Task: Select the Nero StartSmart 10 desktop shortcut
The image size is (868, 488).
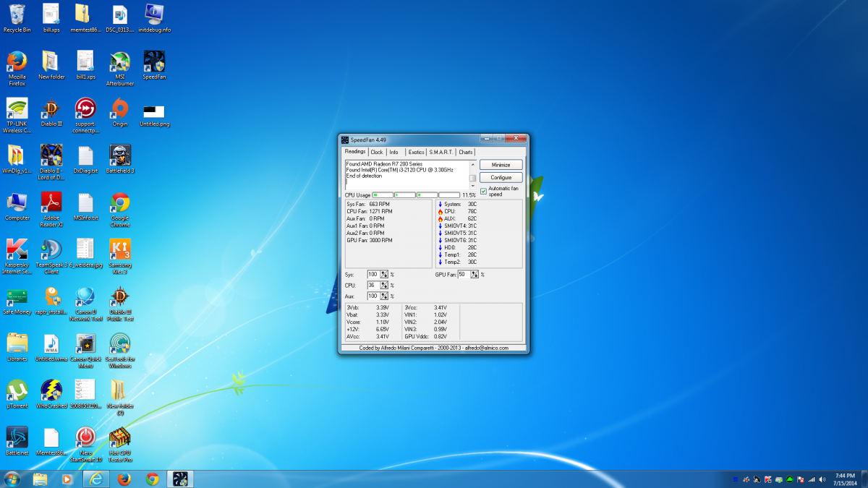Action: tap(85, 445)
